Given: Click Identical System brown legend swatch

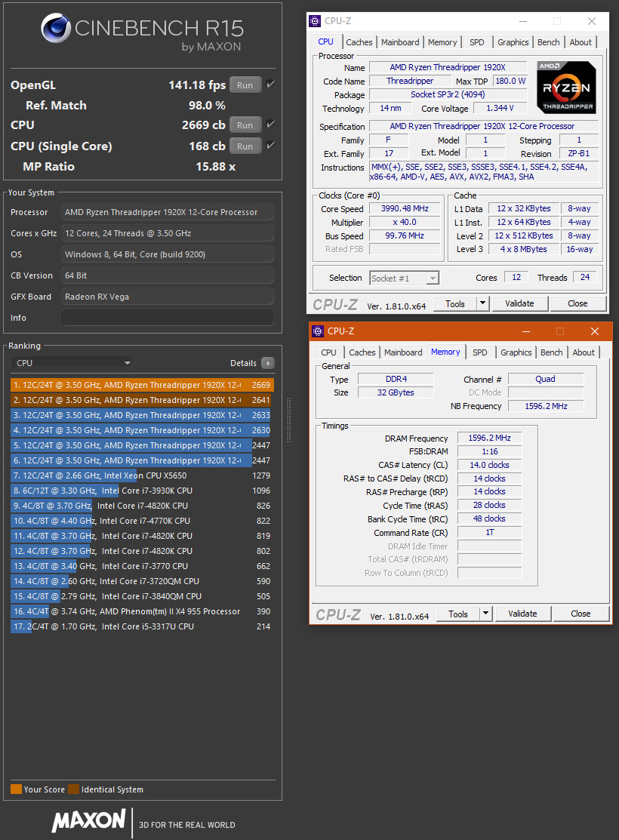Looking at the screenshot, I should pyautogui.click(x=73, y=789).
